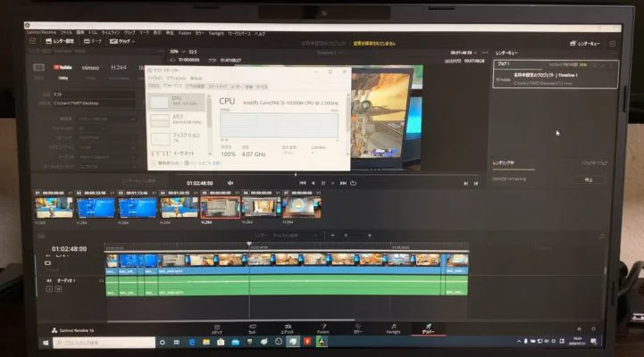Click the file name input field
The height and width of the screenshot is (357, 644).
(x=94, y=95)
